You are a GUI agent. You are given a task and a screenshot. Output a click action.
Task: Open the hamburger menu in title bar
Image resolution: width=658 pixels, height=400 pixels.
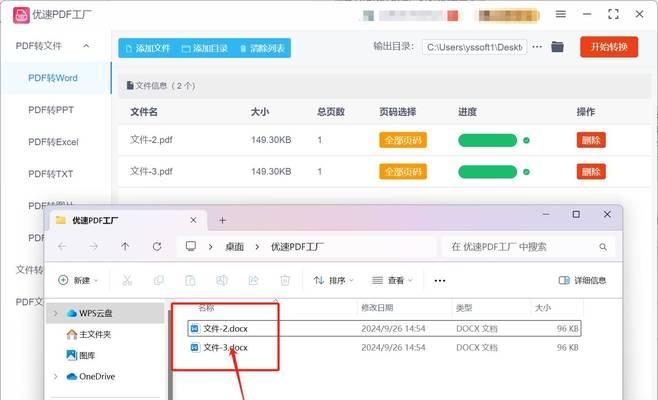[561, 14]
